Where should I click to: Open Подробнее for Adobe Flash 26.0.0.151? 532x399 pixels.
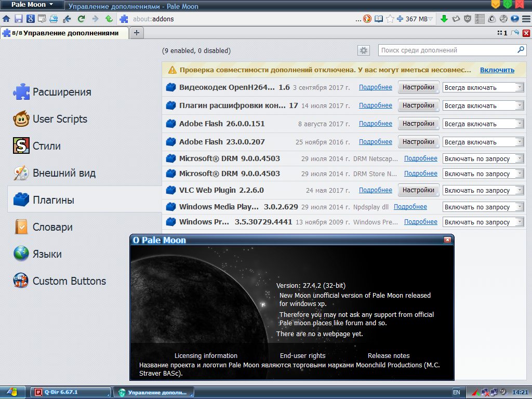point(376,124)
